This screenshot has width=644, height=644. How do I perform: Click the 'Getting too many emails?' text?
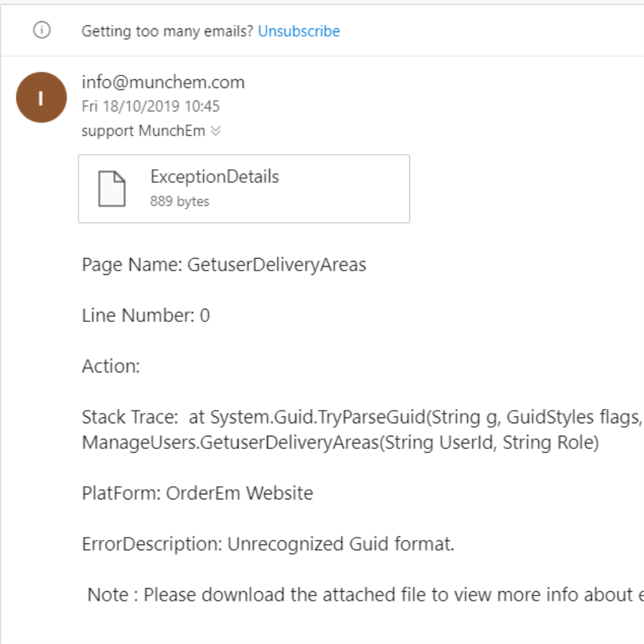(167, 31)
